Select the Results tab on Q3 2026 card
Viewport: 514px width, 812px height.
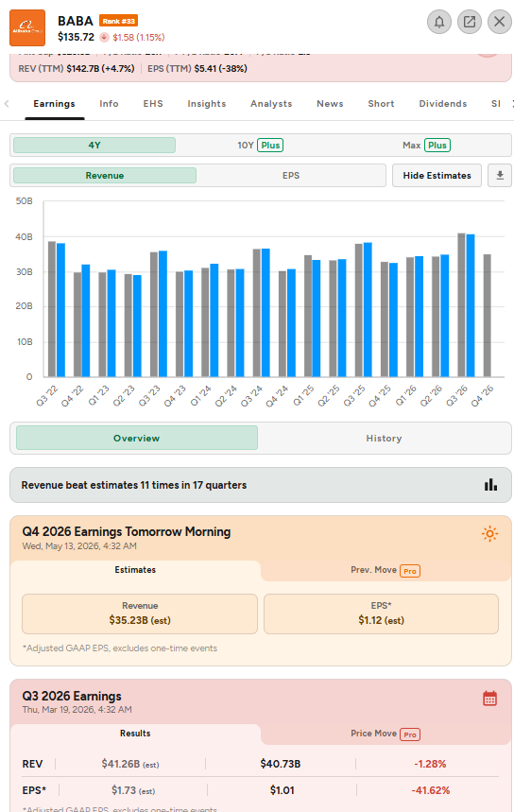[135, 734]
